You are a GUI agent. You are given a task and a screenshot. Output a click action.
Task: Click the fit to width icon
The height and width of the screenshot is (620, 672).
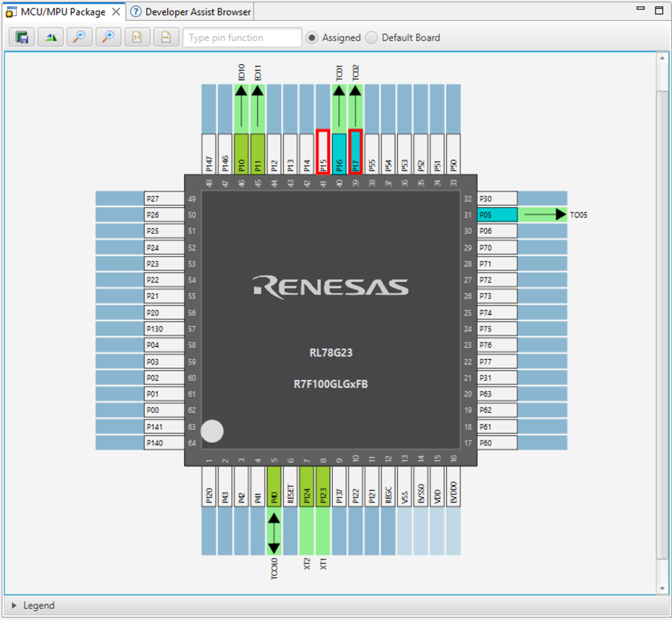(x=166, y=37)
